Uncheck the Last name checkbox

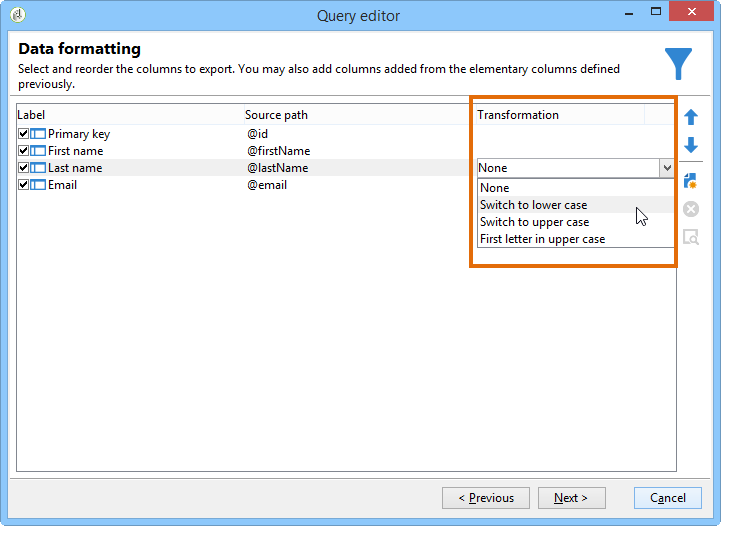coord(23,168)
